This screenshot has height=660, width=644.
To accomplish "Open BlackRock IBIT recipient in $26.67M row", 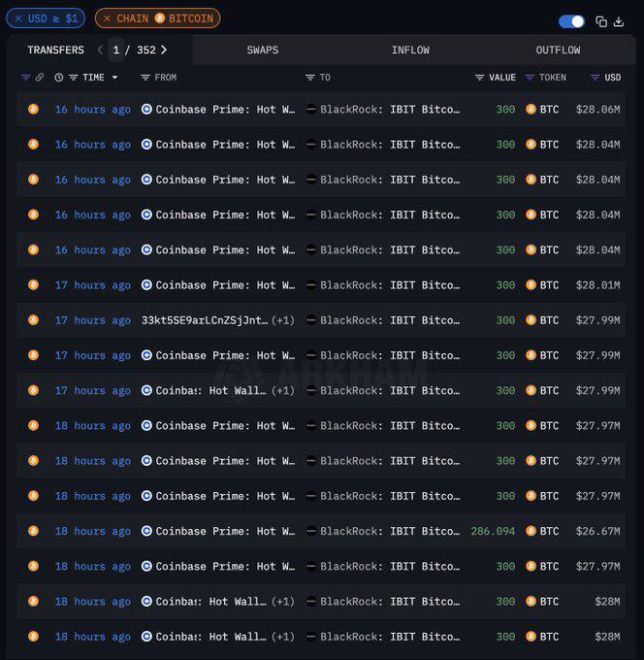I will coord(390,531).
